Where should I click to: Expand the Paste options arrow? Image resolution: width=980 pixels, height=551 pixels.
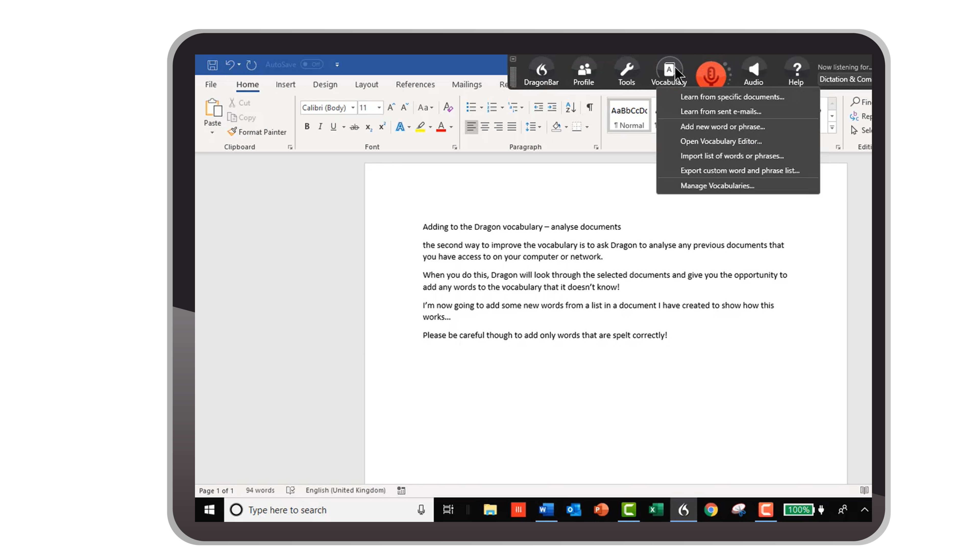click(x=212, y=133)
